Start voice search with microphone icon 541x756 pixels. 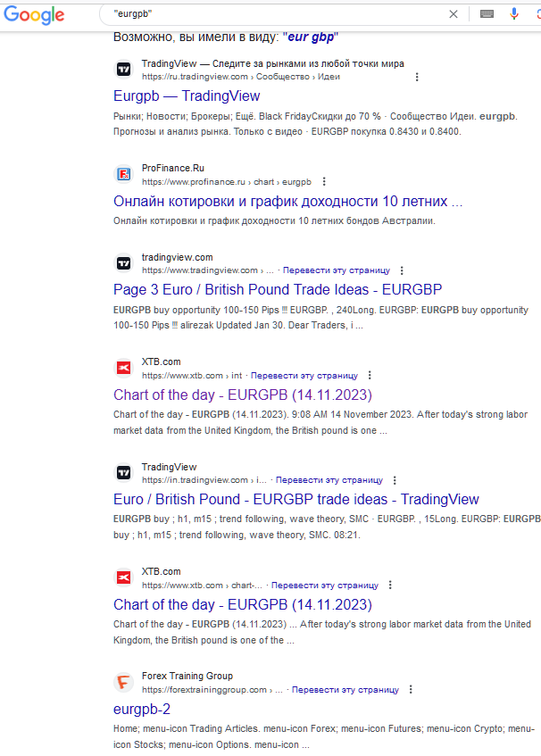pos(514,14)
